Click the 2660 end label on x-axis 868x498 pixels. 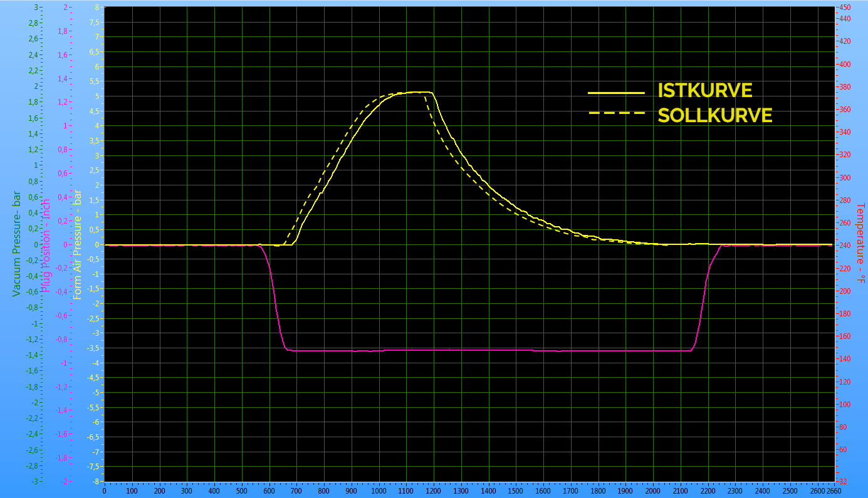834,491
